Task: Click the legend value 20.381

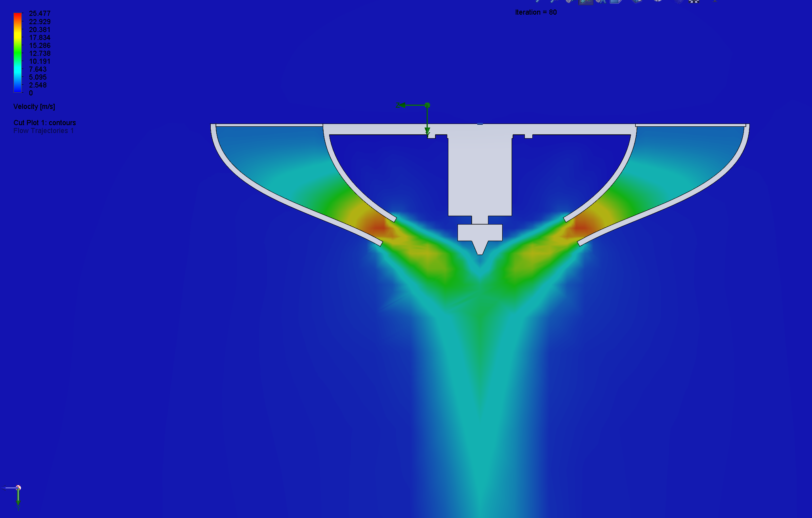Action: point(40,30)
